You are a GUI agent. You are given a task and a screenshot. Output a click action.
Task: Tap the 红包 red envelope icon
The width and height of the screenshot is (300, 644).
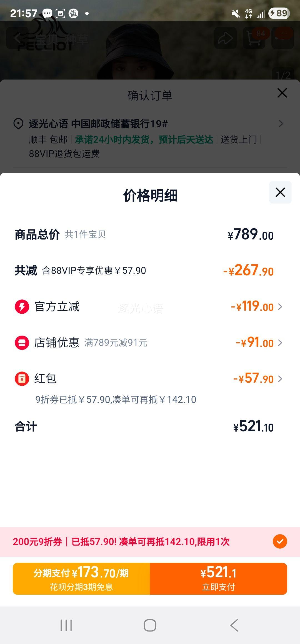(x=22, y=379)
